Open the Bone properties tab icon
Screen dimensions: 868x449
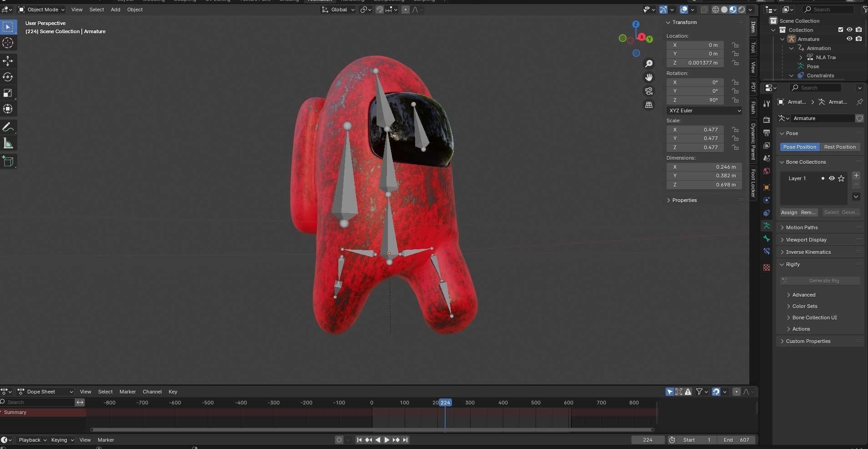(x=767, y=238)
